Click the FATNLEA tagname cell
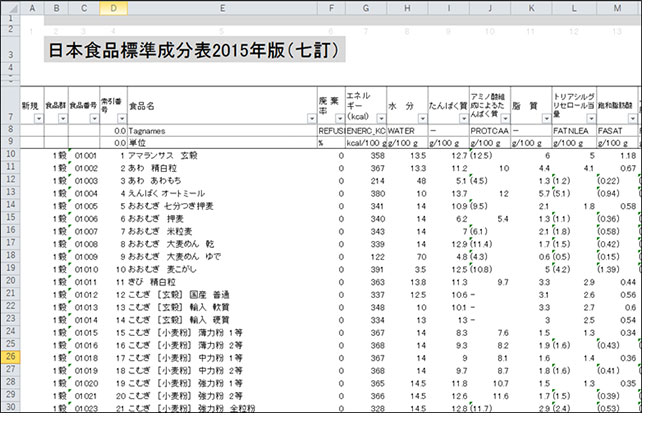 (574, 131)
